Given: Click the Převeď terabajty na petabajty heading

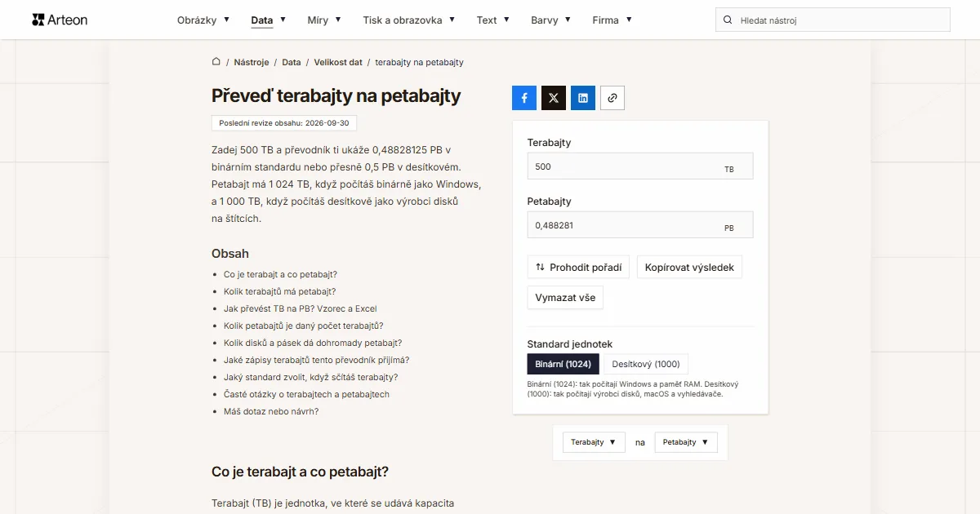Looking at the screenshot, I should (336, 95).
